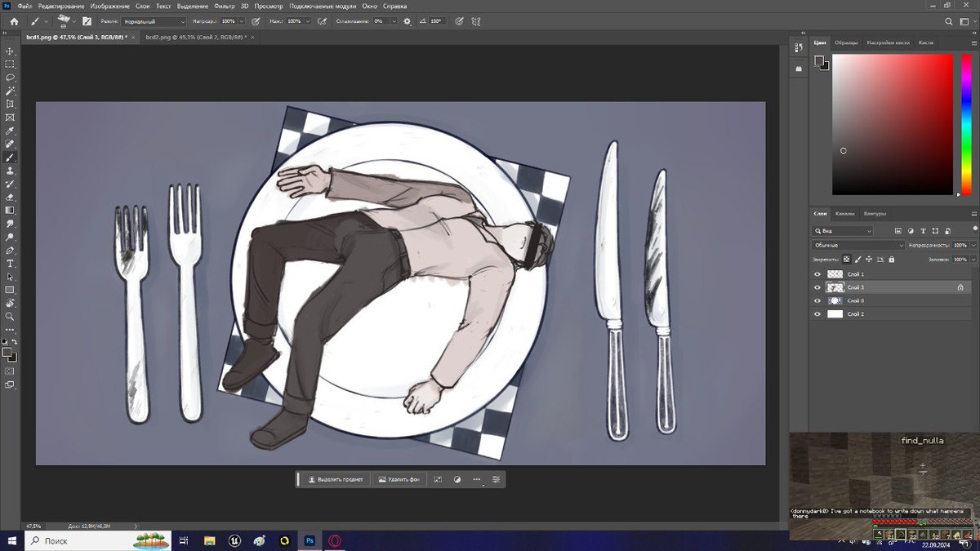Click the foreground color swatch in toolbar

(x=7, y=353)
